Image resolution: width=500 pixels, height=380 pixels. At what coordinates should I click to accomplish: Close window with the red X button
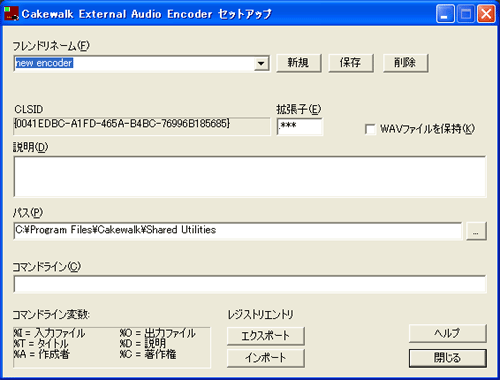pos(486,14)
